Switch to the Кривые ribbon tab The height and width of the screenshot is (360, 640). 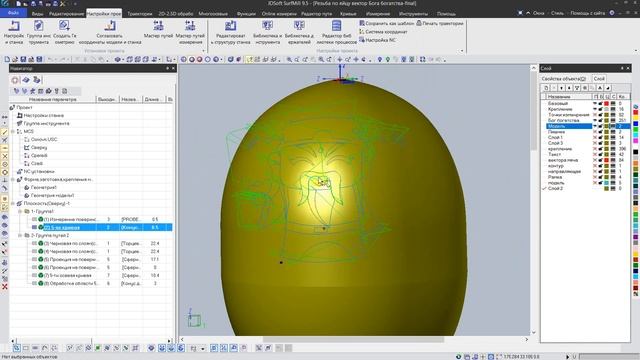[x=348, y=13]
